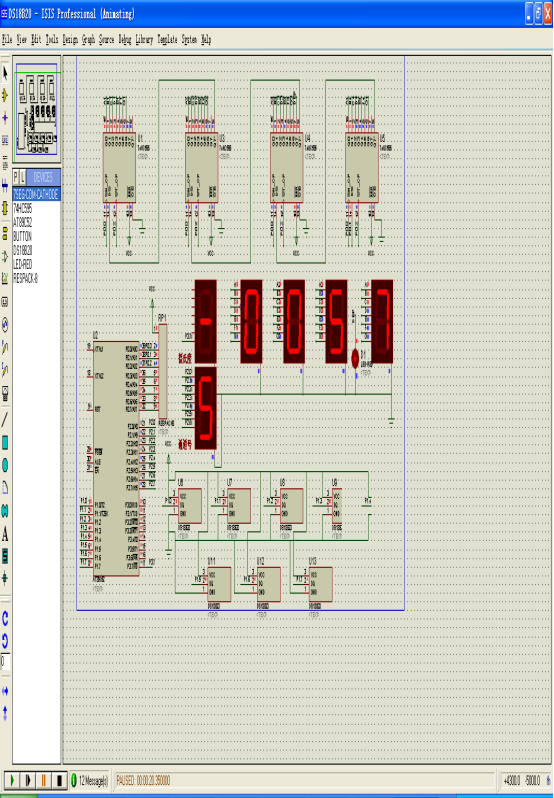Select the 2D circle drawing tool
Image resolution: width=554 pixels, height=798 pixels.
[x=5, y=465]
